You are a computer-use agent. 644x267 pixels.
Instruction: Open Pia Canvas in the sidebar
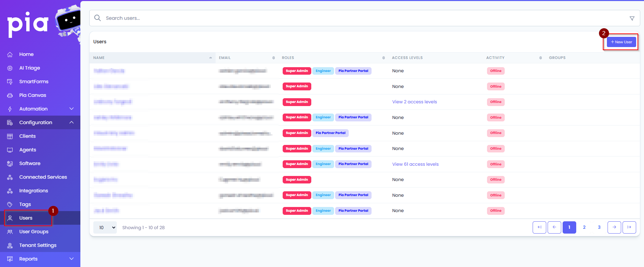click(40, 95)
